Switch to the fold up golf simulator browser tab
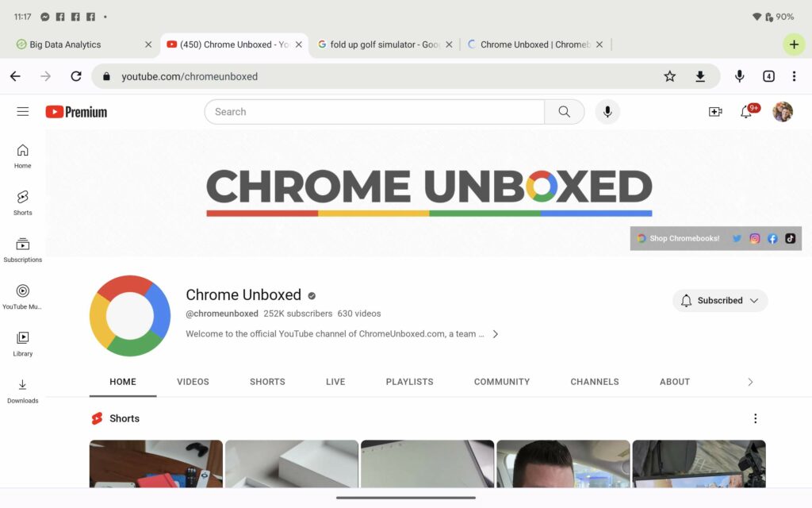Image resolution: width=812 pixels, height=508 pixels. [381, 44]
